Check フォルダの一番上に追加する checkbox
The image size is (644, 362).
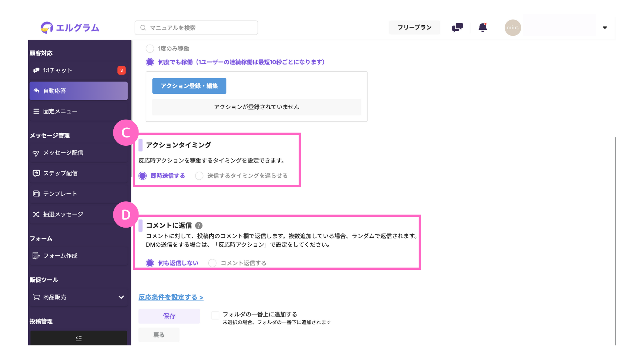pos(215,315)
